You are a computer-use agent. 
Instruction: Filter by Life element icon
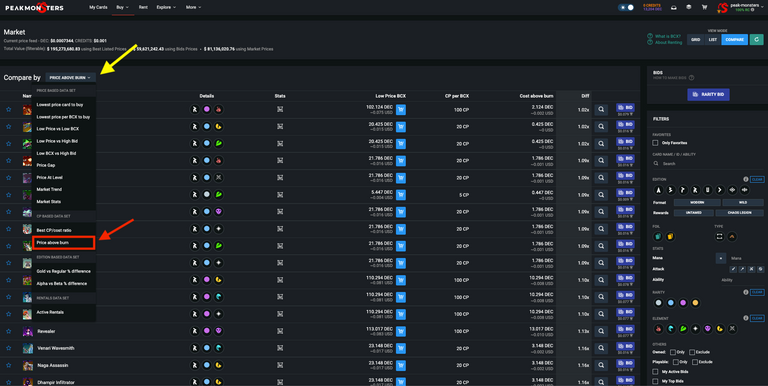pyautogui.click(x=696, y=329)
